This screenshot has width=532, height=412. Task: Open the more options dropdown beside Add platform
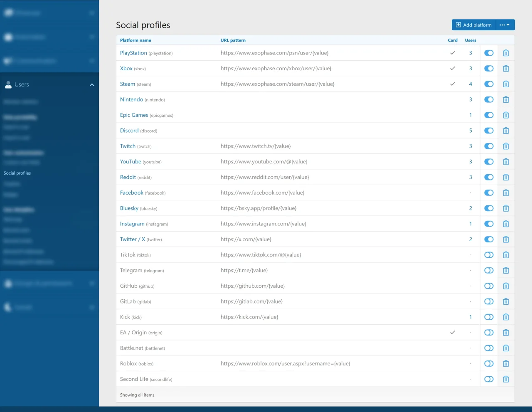click(505, 25)
